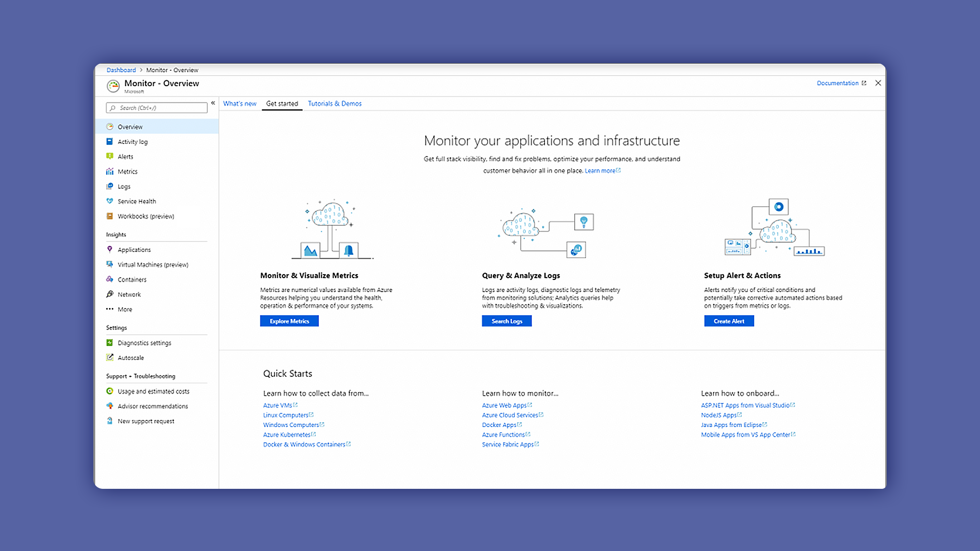Open Metrics via its chart icon
This screenshot has height=551, width=980.
pyautogui.click(x=110, y=171)
